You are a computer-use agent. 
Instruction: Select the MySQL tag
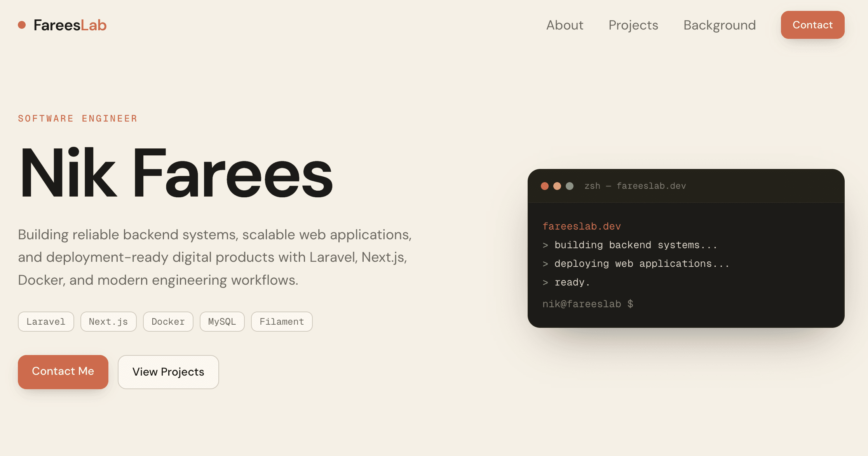tap(222, 322)
